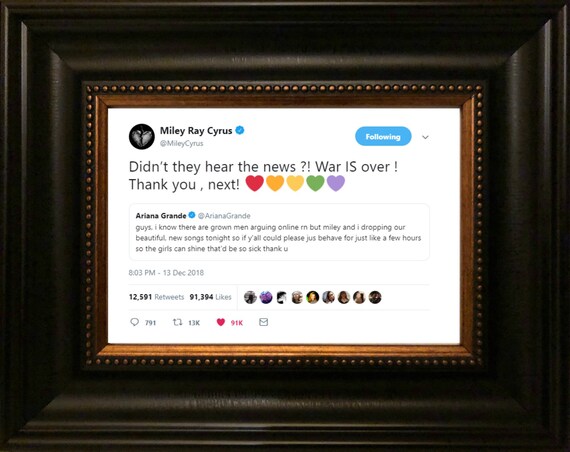The image size is (570, 452).
Task: Open the 8:03 PM - 13 Dec 2018 timestamp
Action: point(166,273)
